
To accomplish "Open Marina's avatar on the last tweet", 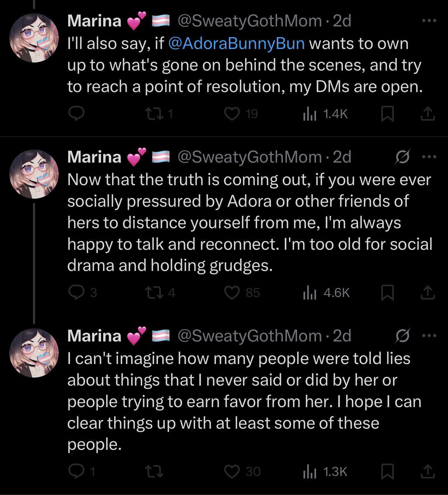I will pyautogui.click(x=34, y=353).
